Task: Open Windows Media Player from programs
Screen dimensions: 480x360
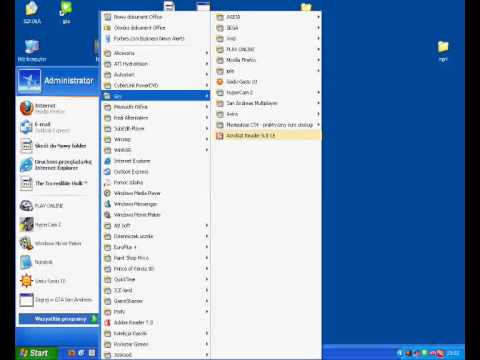Action: (x=156, y=193)
